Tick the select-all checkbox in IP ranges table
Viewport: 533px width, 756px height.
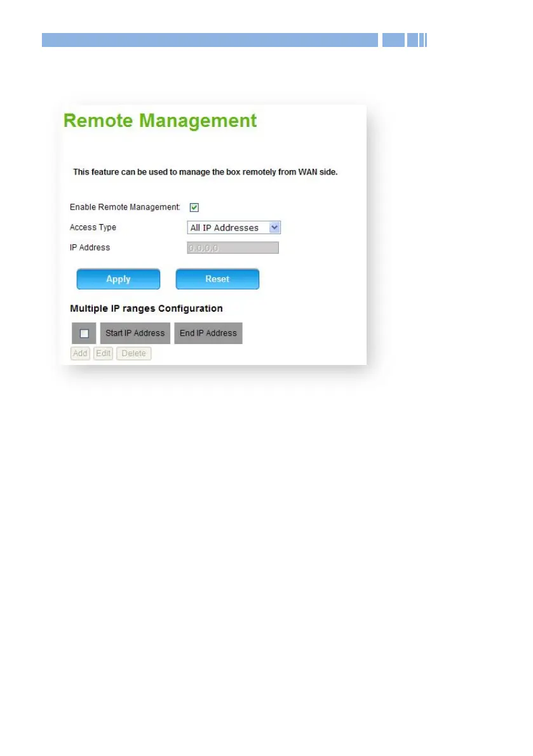[x=84, y=333]
